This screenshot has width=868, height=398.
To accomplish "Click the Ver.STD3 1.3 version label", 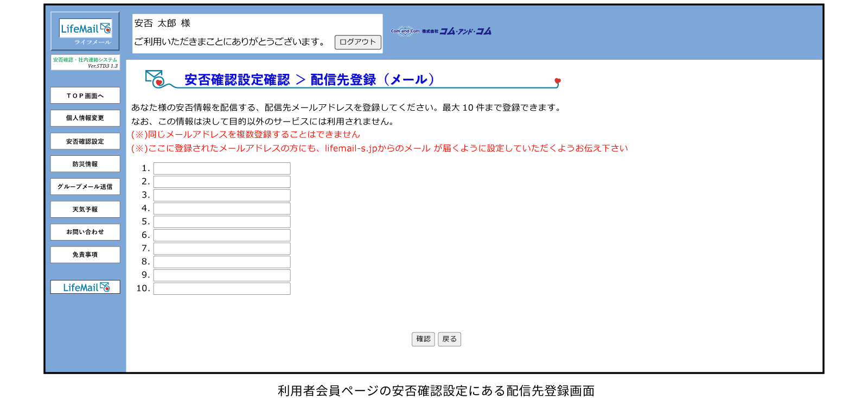I will click(103, 66).
